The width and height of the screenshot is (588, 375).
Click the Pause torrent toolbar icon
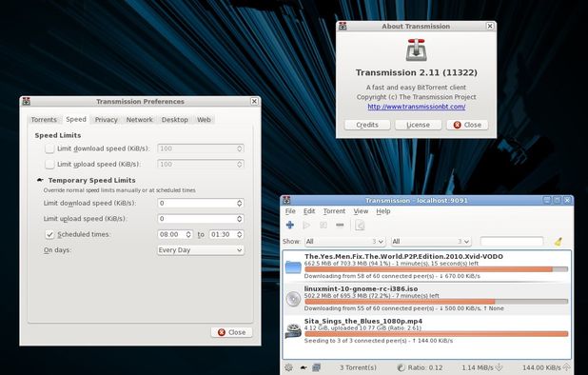coord(323,225)
